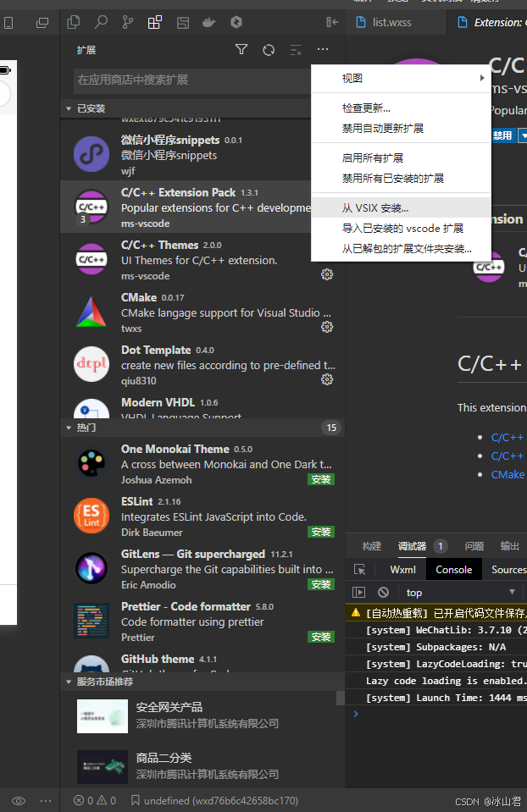
Task: Open the hexagon plugin icon in activity bar
Action: (236, 22)
